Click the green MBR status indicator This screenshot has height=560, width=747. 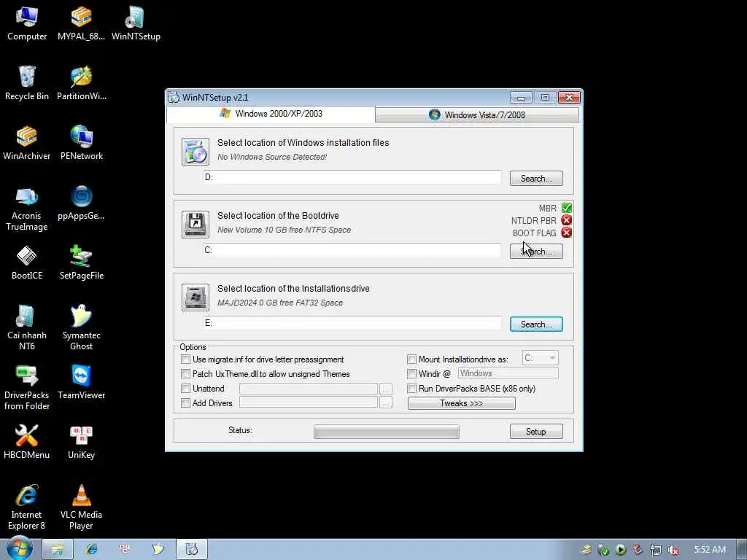click(x=566, y=208)
